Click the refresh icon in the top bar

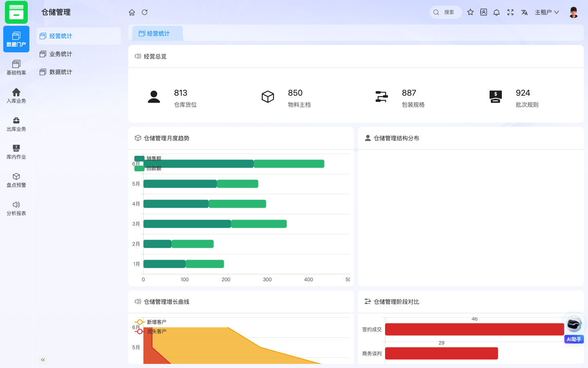tap(145, 12)
